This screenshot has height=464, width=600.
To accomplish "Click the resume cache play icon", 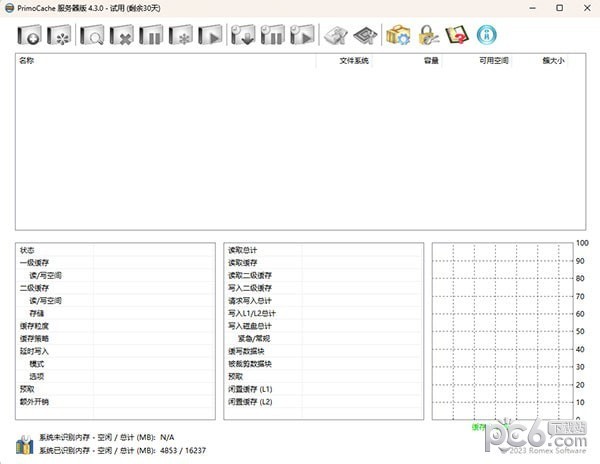I will (x=210, y=35).
